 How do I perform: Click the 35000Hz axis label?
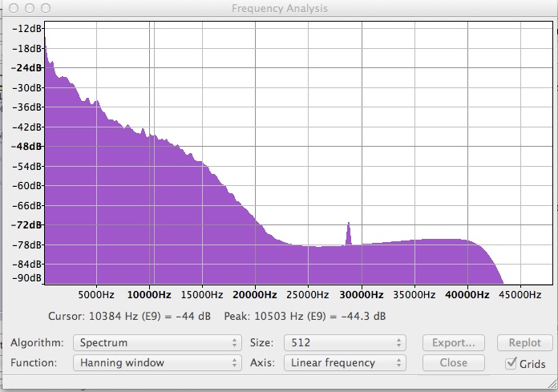pyautogui.click(x=414, y=295)
